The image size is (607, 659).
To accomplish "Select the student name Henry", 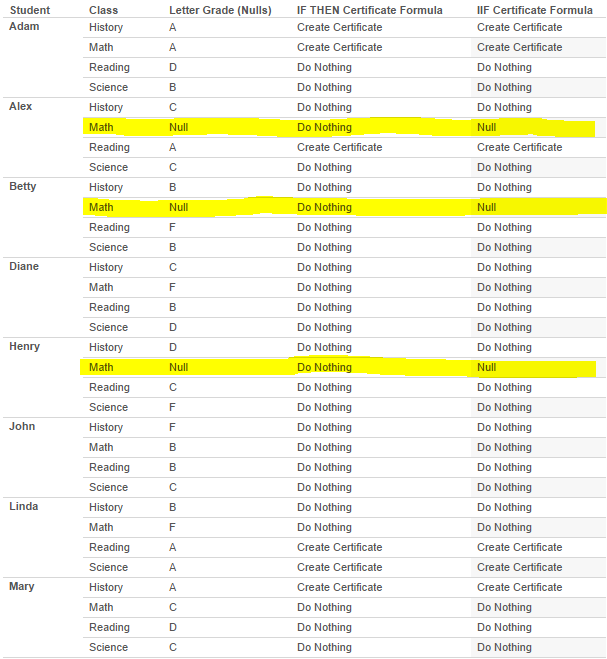I will [25, 346].
